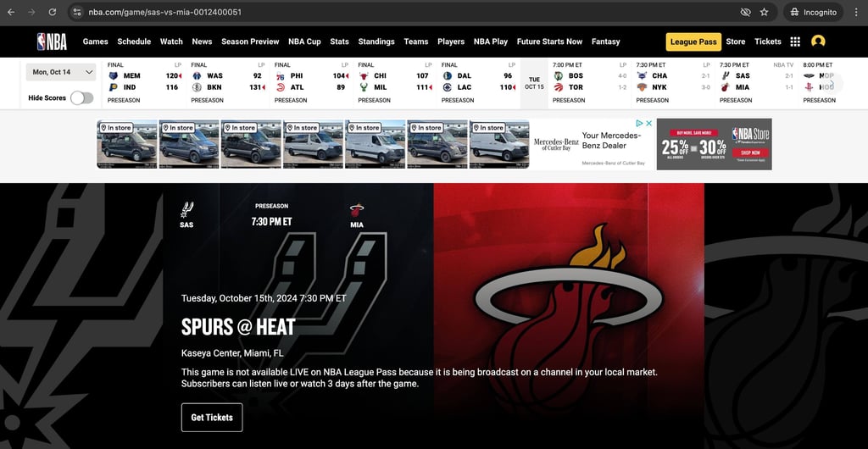Click the Memphis Grizzlies team logo

[114, 75]
